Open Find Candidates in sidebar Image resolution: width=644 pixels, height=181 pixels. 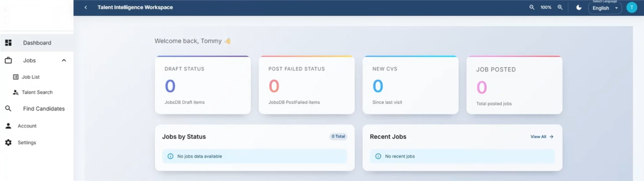pyautogui.click(x=44, y=109)
